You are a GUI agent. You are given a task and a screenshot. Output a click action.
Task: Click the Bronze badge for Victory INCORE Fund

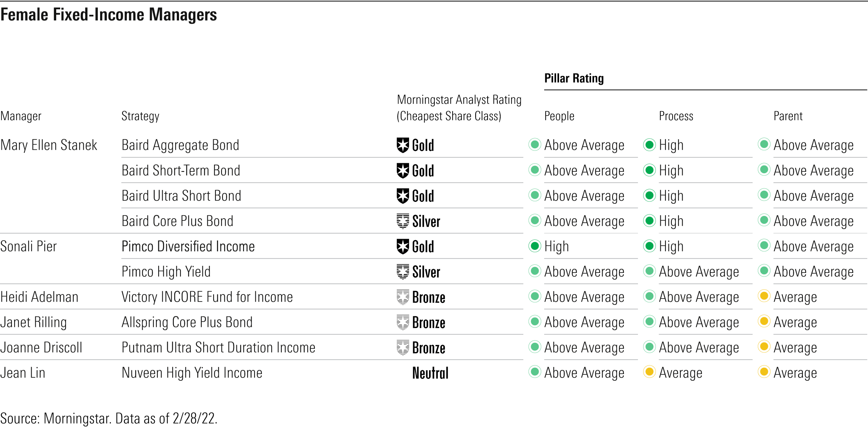[403, 297]
